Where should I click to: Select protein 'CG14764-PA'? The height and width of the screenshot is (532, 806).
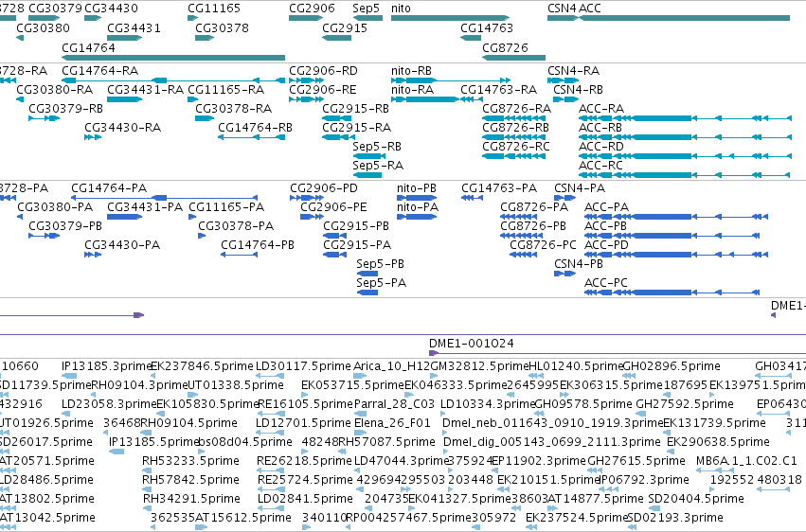coord(109,188)
